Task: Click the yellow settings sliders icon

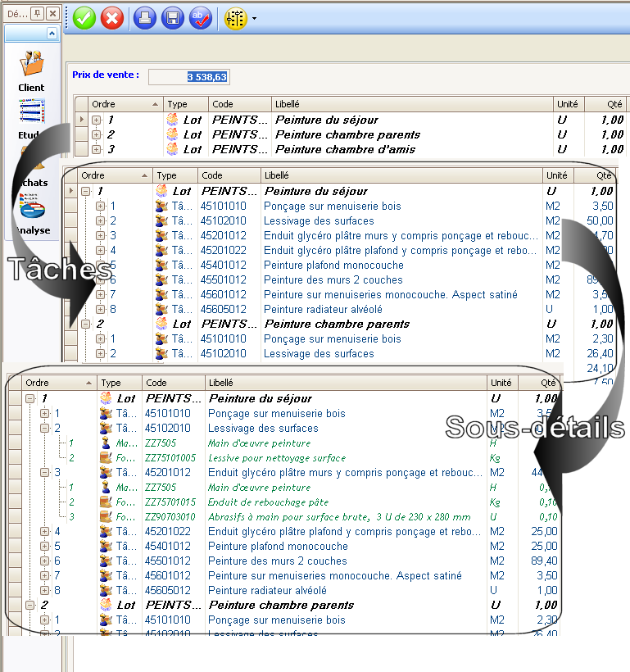Action: (236, 18)
